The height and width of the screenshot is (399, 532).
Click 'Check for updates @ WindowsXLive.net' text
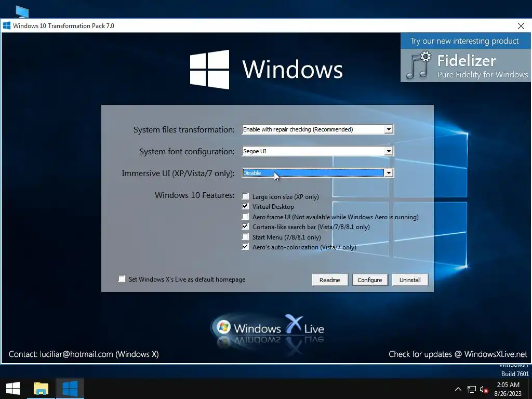point(458,354)
